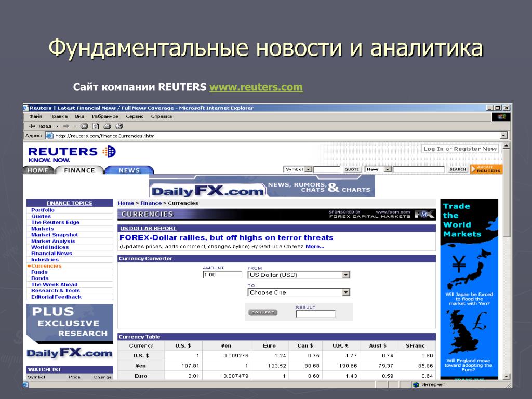Open the World Indices link
Image resolution: width=532 pixels, height=399 pixels.
tap(50, 247)
